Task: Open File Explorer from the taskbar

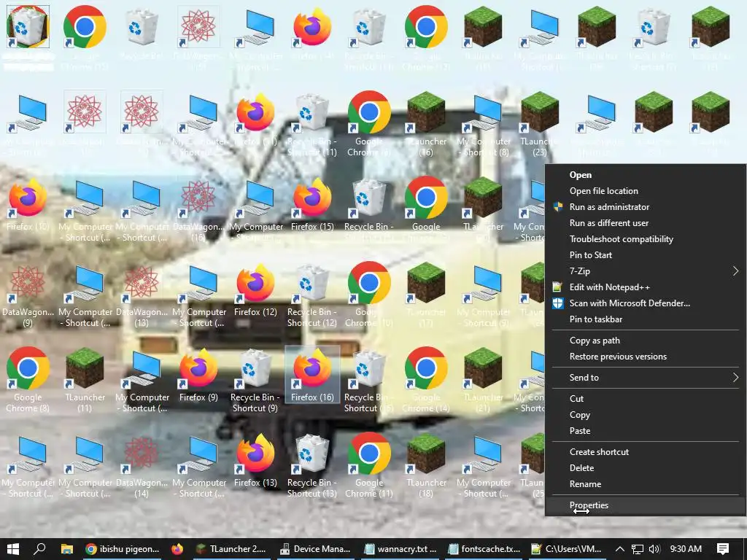Action: [x=66, y=549]
